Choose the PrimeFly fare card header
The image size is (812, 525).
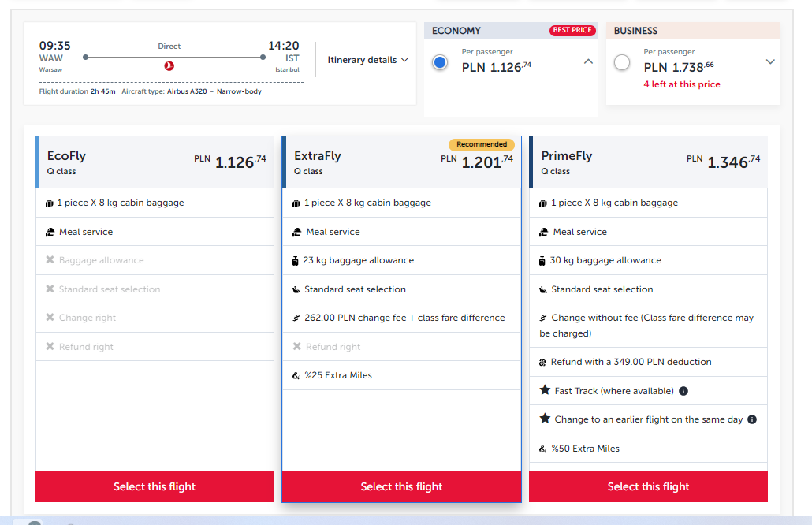648,162
